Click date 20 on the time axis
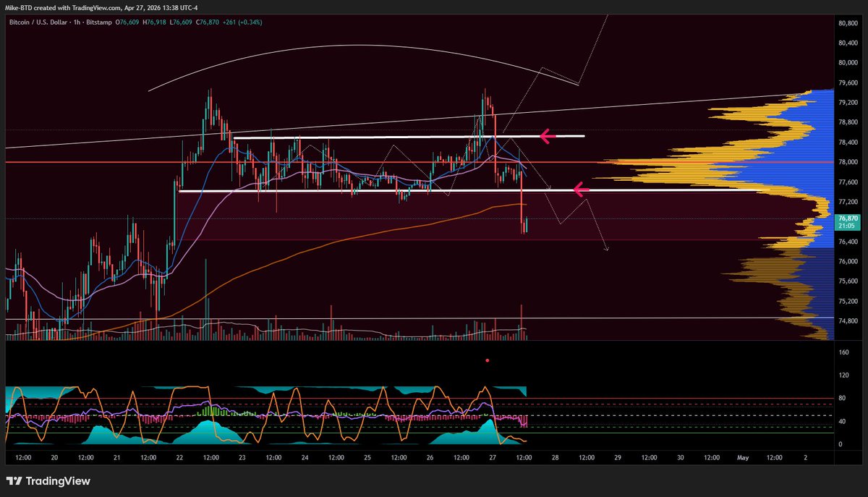The width and height of the screenshot is (868, 497). pyautogui.click(x=55, y=458)
